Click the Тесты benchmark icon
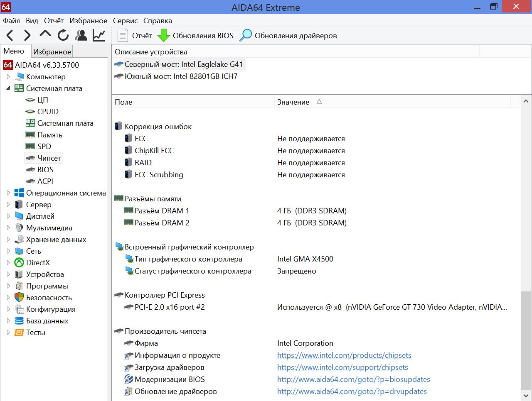The image size is (532, 401). pos(20,333)
